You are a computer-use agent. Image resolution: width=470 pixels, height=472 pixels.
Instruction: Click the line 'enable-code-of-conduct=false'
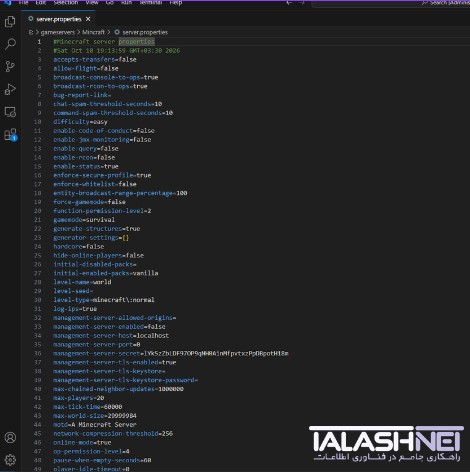tap(104, 131)
